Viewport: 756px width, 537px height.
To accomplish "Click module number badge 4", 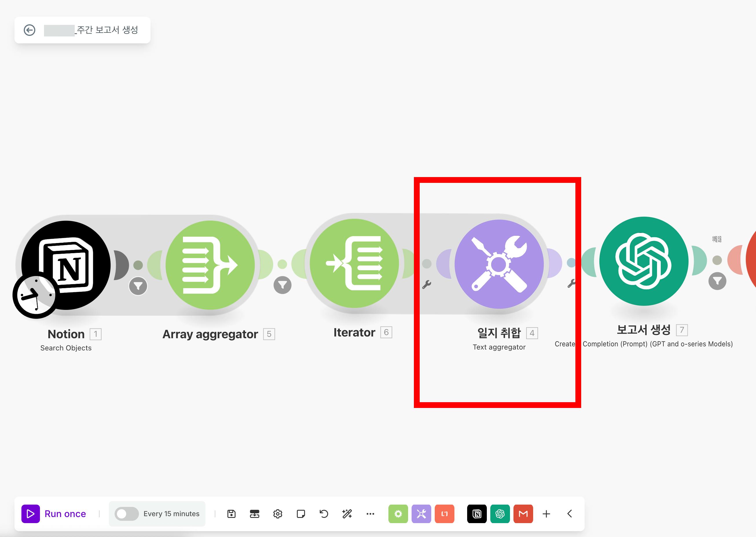I will pos(532,333).
